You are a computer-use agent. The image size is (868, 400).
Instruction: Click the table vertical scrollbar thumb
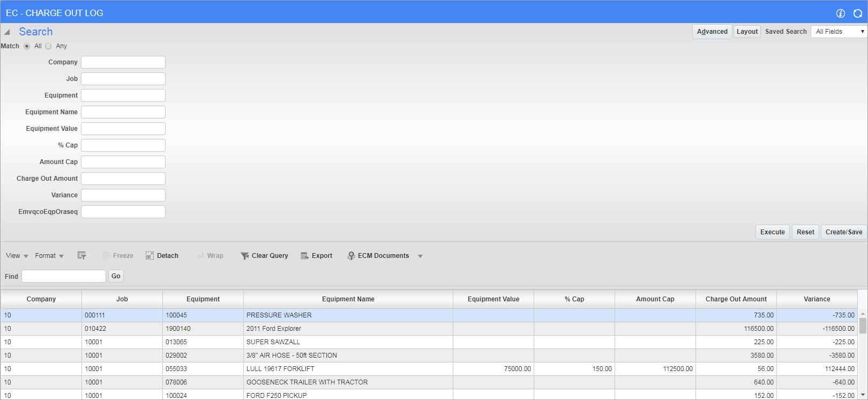pyautogui.click(x=863, y=325)
